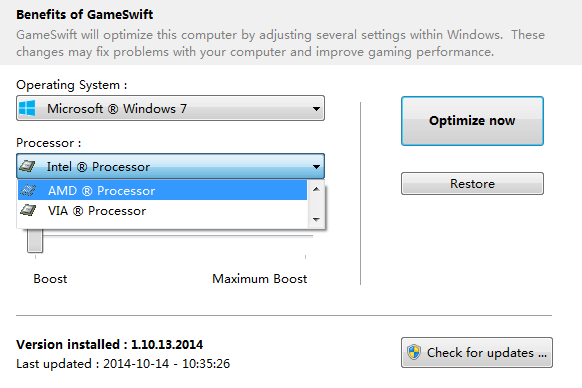The width and height of the screenshot is (582, 388).
Task: Click the Maximum Boost label
Action: coord(259,278)
